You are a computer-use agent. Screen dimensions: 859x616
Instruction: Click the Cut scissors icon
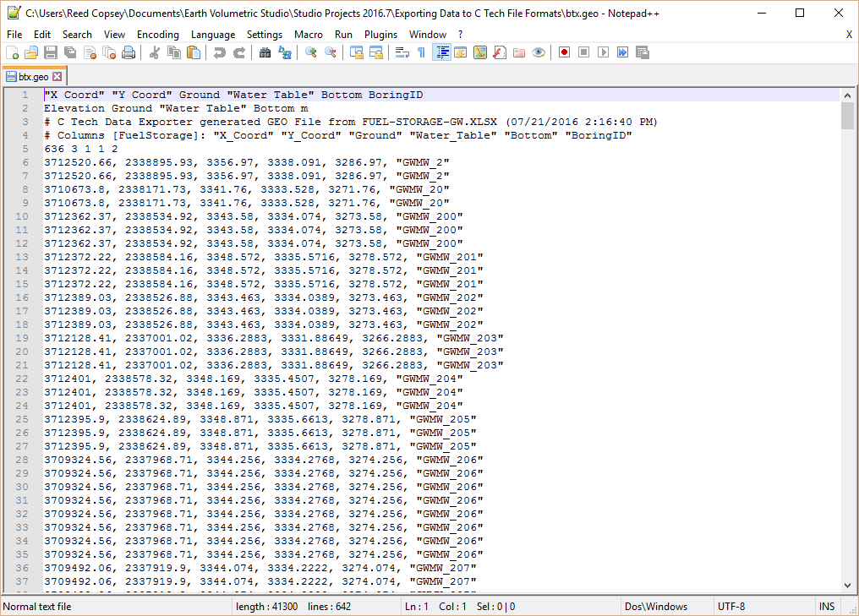tap(155, 52)
